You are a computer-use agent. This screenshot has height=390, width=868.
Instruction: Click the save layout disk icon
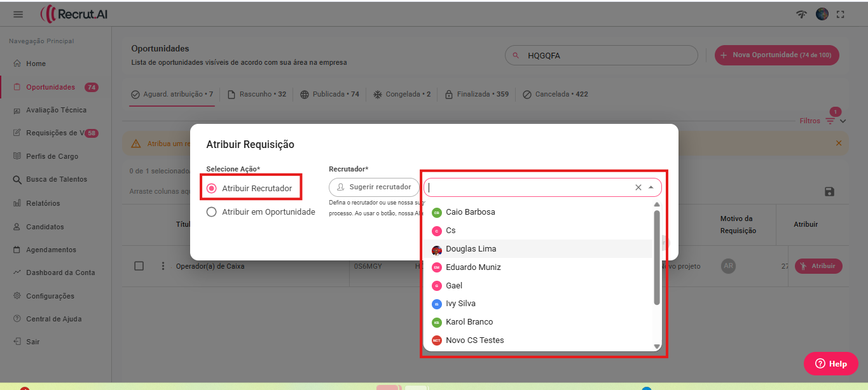point(829,192)
